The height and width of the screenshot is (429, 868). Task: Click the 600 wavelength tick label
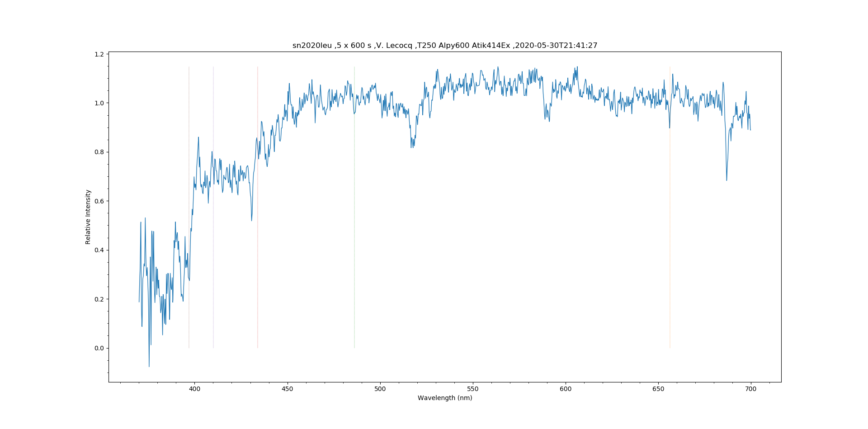coord(566,389)
